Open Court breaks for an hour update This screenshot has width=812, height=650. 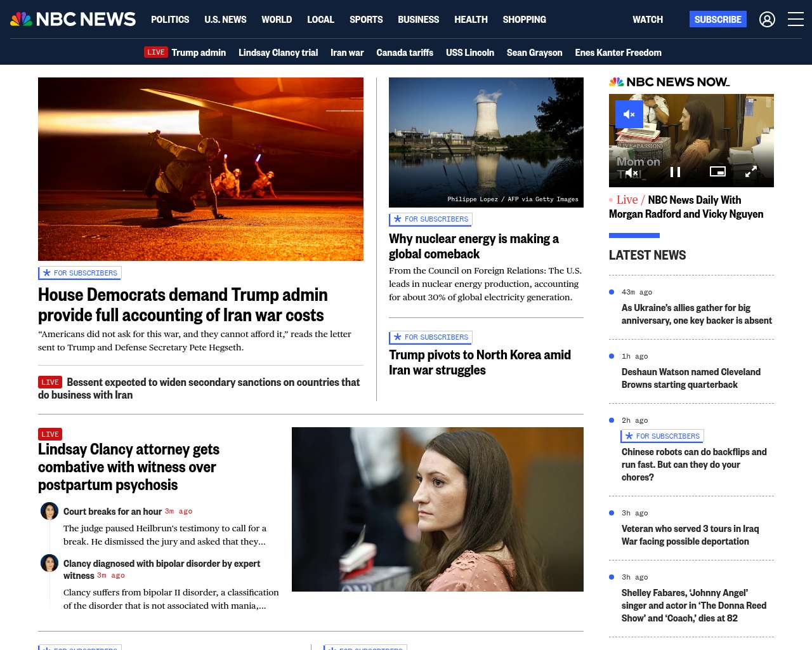(x=112, y=512)
